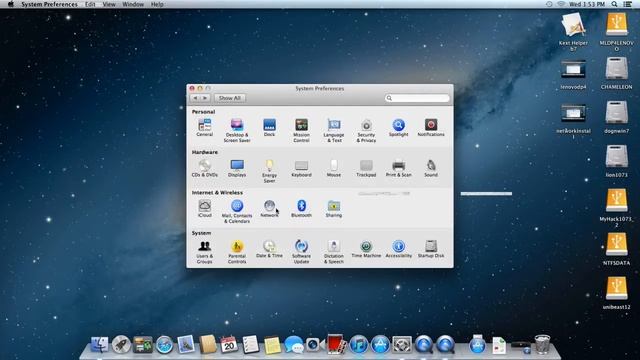Select the MLDP4LENOVO drive icon

(616, 31)
